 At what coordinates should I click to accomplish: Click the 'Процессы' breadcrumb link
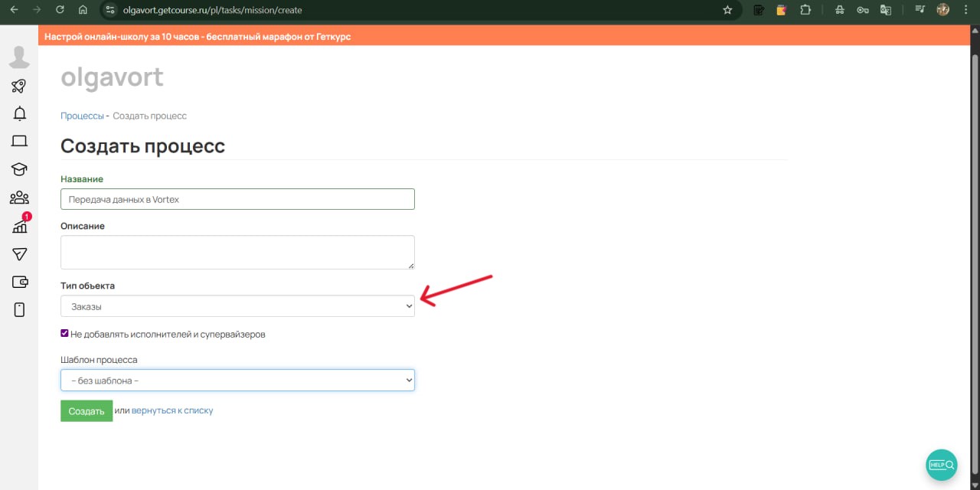coord(82,116)
